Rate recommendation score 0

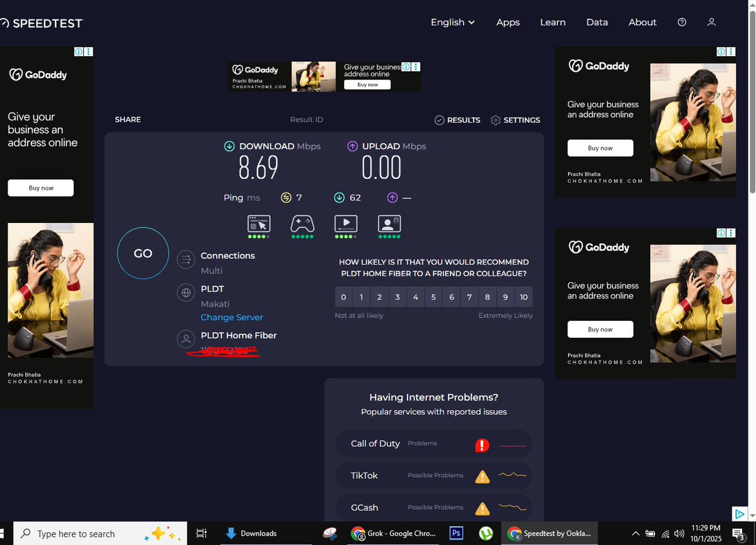coord(343,297)
